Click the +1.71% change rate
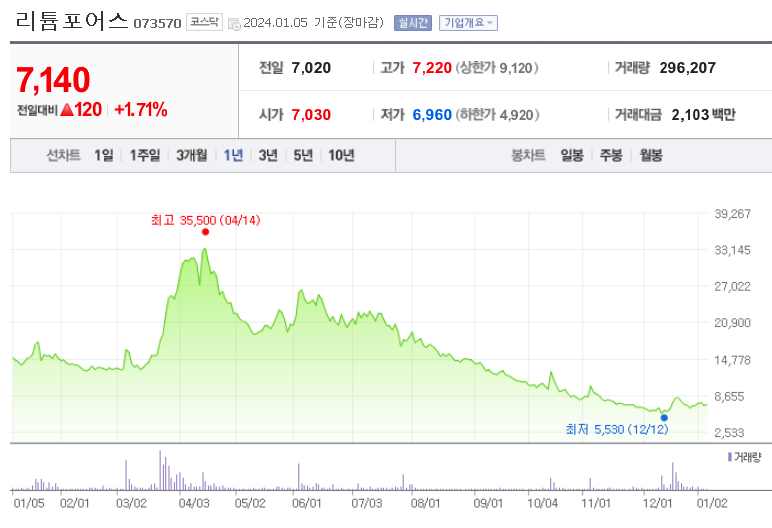The height and width of the screenshot is (528, 772). coord(141,109)
